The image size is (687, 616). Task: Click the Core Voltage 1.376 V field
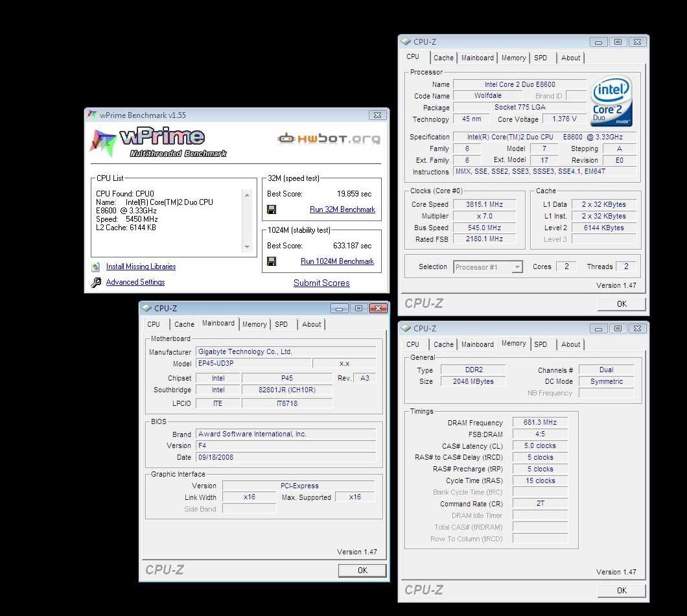pos(565,119)
